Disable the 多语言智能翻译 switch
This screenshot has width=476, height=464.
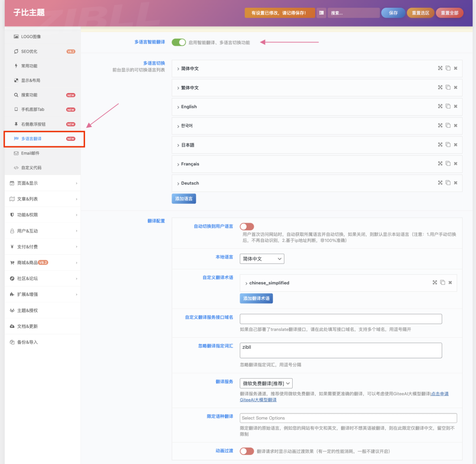(179, 42)
